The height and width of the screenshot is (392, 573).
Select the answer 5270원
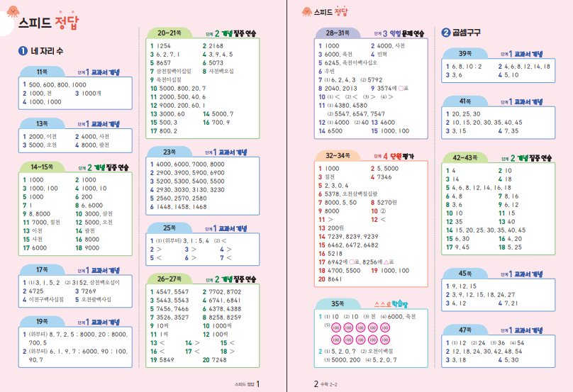pos(386,203)
